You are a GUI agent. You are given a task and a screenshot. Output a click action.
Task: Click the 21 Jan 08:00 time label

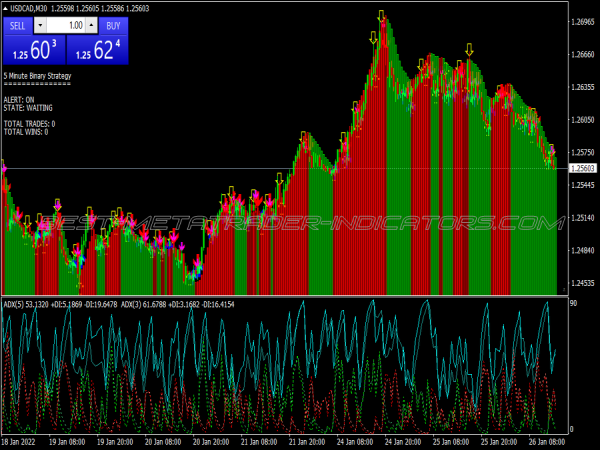tap(259, 442)
